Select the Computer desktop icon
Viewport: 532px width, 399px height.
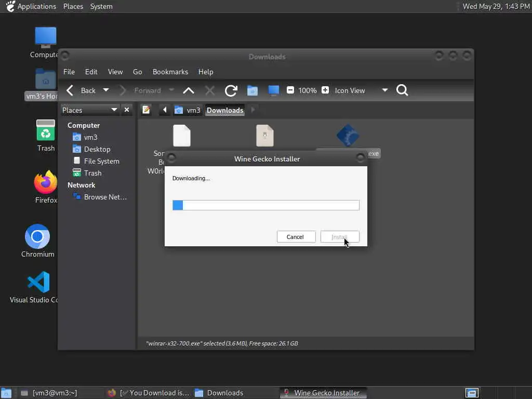point(45,38)
